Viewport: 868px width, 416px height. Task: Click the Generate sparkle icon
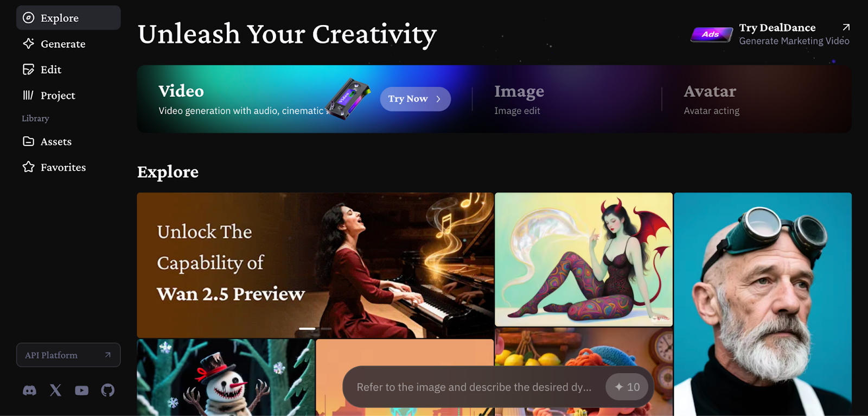[28, 43]
